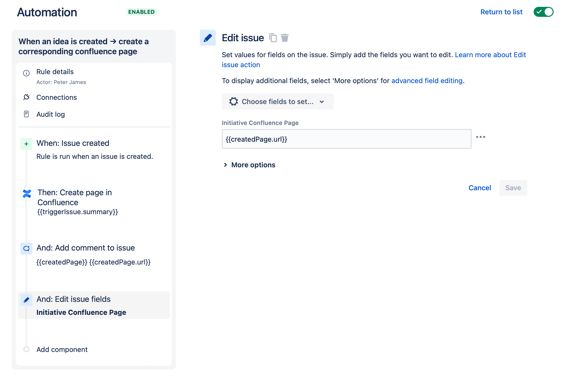The image size is (567, 377).
Task: Expand the More options section
Action: click(250, 165)
